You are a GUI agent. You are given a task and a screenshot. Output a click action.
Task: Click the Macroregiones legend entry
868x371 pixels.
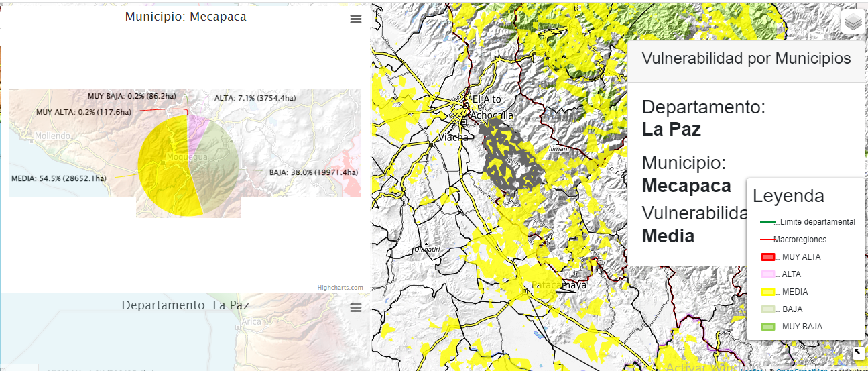(800, 240)
